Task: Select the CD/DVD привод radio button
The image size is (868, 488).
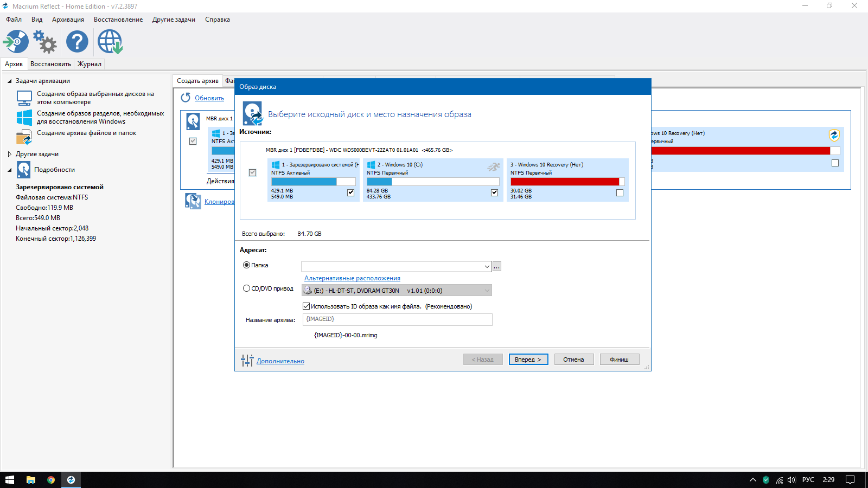Action: pyautogui.click(x=246, y=288)
